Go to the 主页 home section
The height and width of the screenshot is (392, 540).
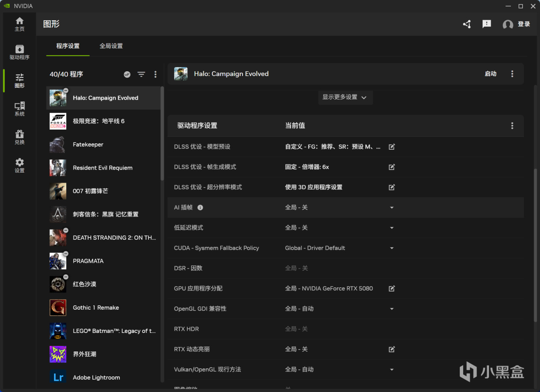[19, 24]
